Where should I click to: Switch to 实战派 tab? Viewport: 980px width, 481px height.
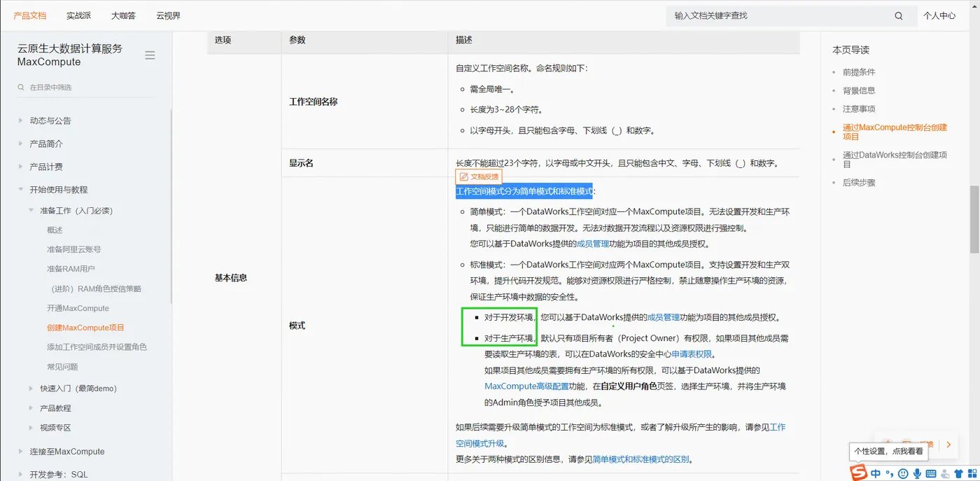79,15
